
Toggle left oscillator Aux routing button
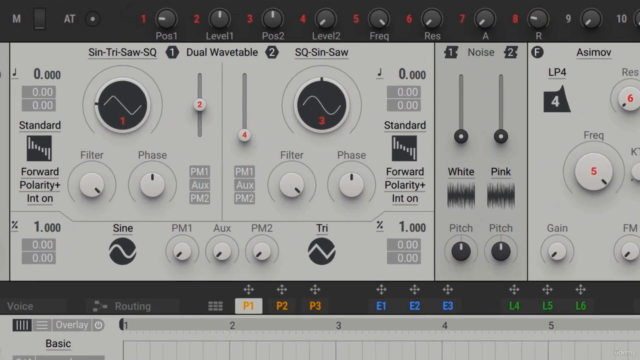(200, 185)
